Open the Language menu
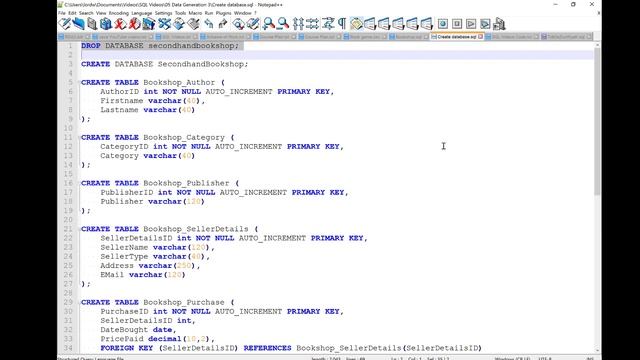 click(142, 13)
